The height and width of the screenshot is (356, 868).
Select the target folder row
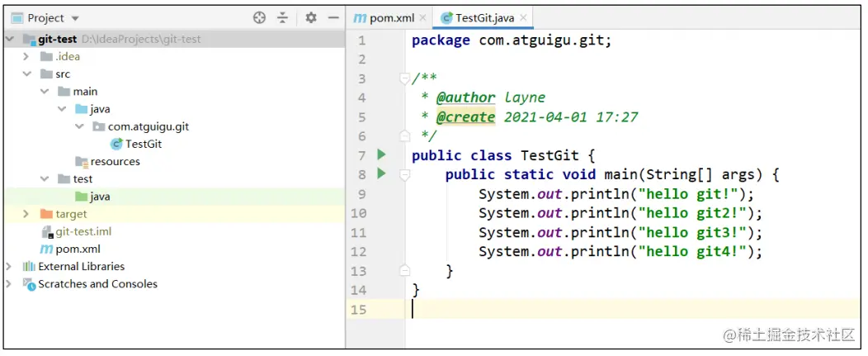coord(174,214)
